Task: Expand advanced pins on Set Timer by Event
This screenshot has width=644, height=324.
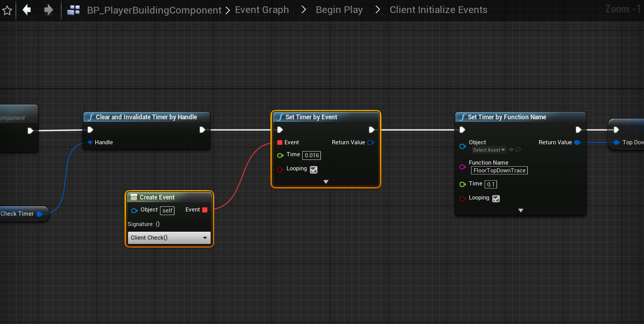Action: coord(326,182)
